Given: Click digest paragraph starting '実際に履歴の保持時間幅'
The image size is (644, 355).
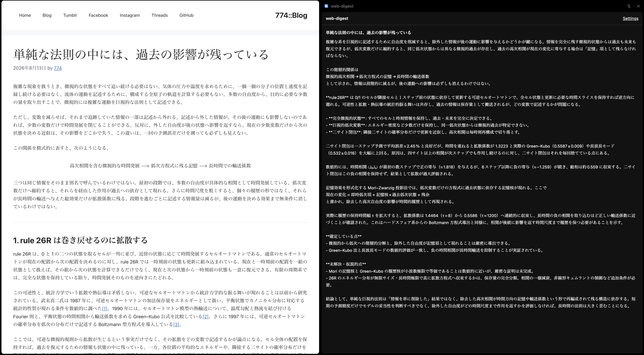Looking at the screenshot, I should tap(481, 219).
